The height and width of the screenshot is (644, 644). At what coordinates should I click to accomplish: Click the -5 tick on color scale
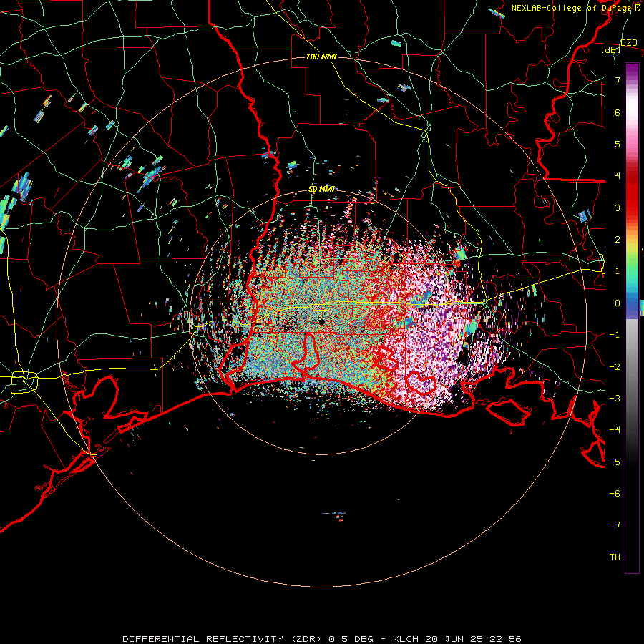click(615, 462)
